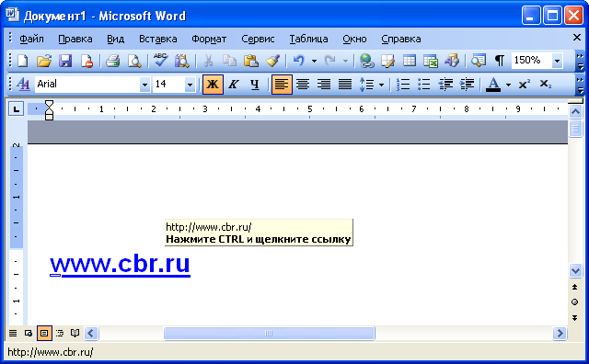
Task: Open the 150% zoom dropdown
Action: tap(558, 61)
